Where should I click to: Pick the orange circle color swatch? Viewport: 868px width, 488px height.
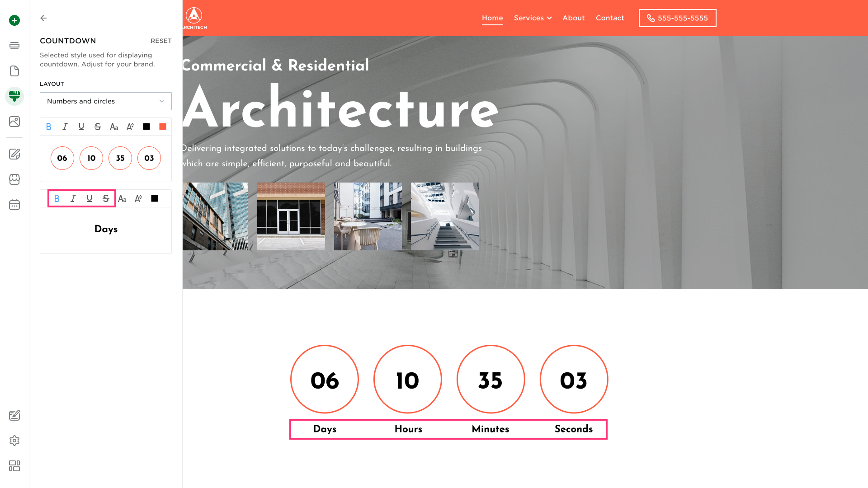163,127
